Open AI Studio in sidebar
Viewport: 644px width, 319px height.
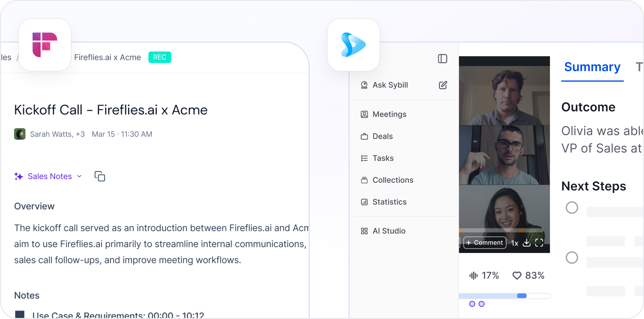(389, 231)
